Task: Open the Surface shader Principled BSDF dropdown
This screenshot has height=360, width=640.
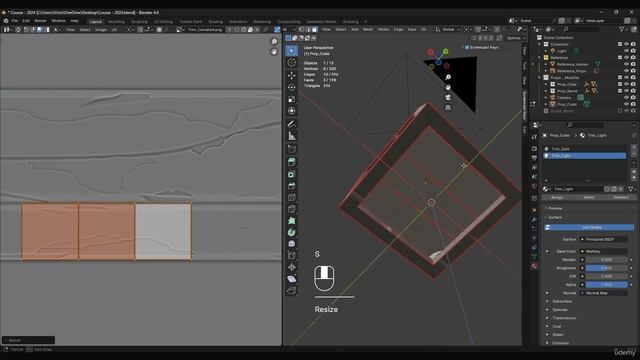Action: point(603,239)
